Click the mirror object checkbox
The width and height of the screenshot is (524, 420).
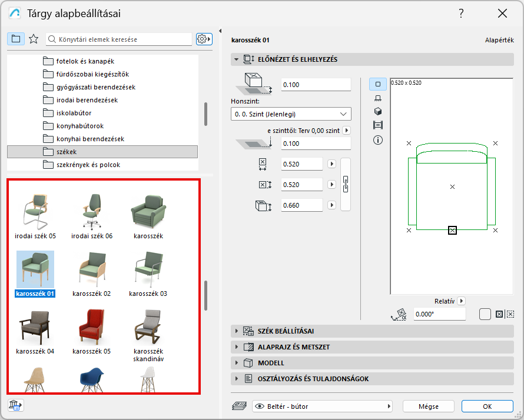pos(485,314)
